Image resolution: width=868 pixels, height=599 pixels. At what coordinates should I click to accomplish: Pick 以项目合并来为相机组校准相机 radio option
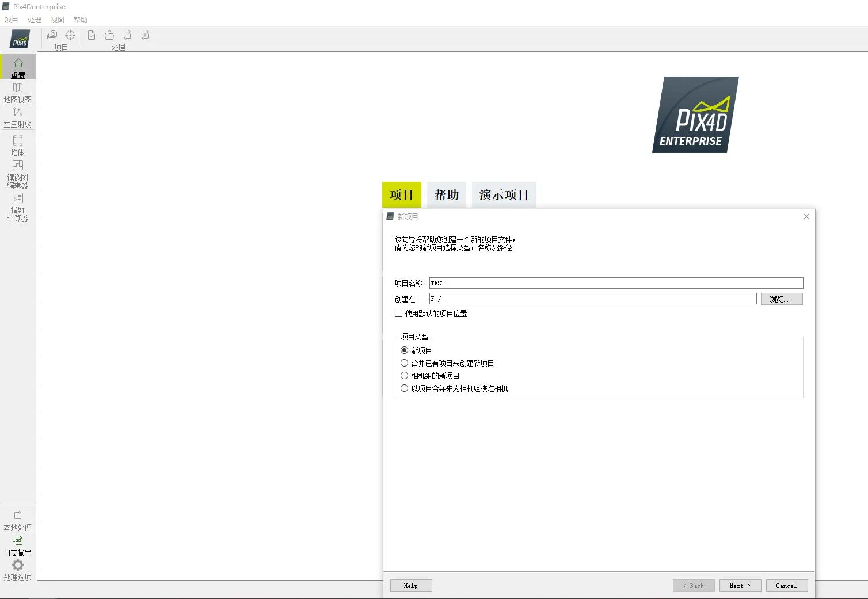coord(404,388)
